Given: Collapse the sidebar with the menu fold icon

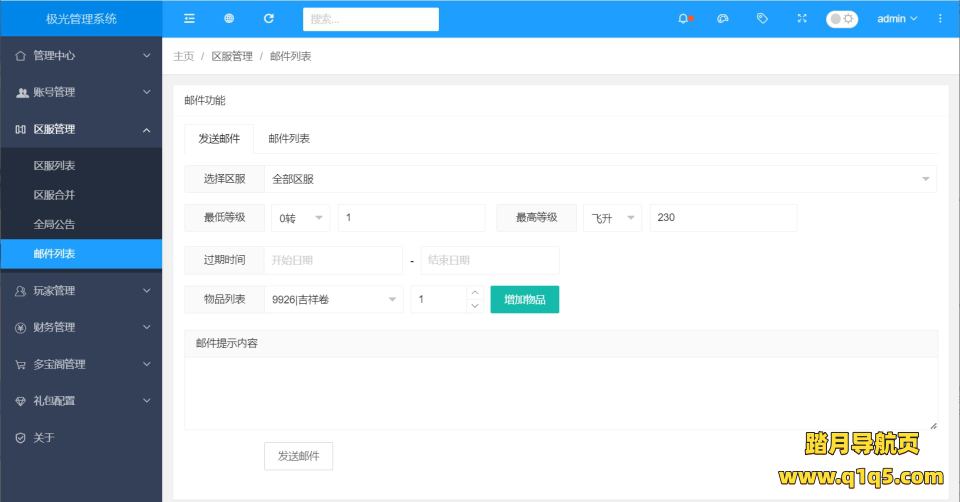Looking at the screenshot, I should click(189, 18).
